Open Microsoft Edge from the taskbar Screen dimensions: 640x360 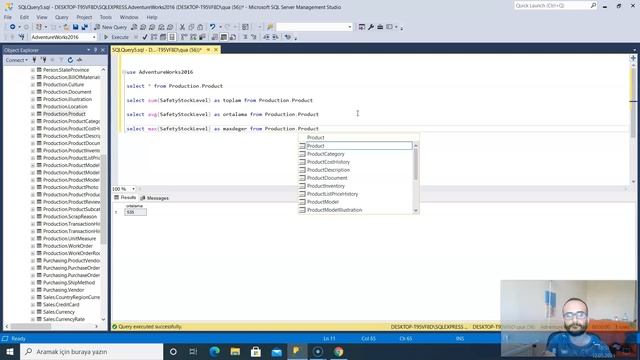(x=215, y=351)
